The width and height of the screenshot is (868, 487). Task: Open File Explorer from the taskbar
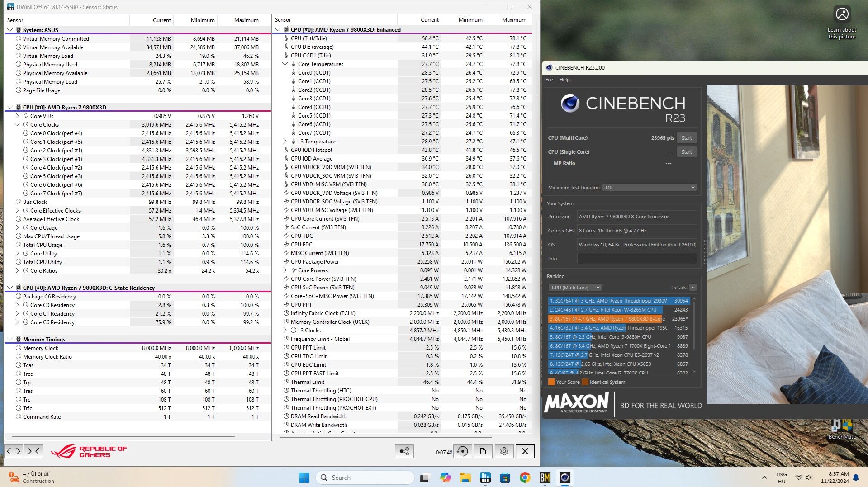[465, 478]
